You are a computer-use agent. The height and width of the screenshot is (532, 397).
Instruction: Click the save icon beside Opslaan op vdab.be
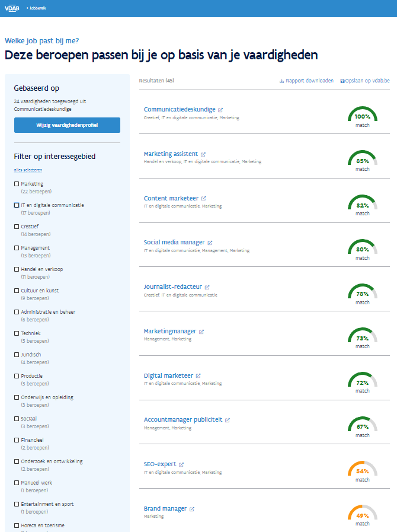(x=342, y=81)
